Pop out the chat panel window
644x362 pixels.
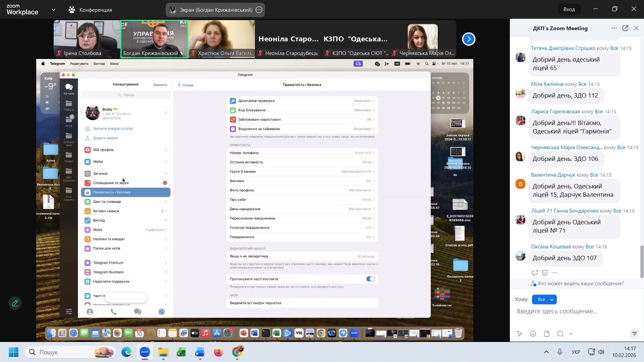(625, 28)
